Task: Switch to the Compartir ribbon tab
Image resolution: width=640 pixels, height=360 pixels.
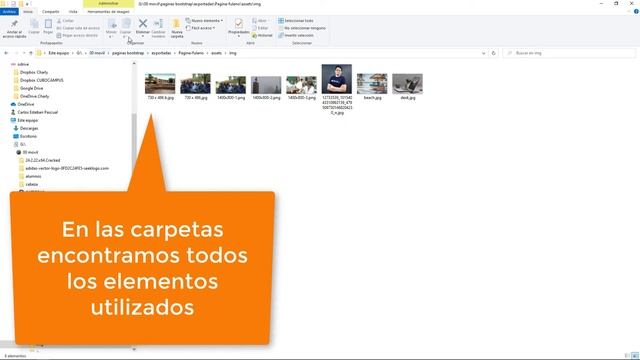Action: (x=51, y=12)
